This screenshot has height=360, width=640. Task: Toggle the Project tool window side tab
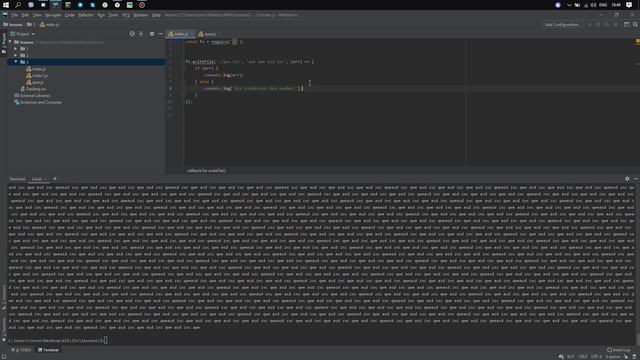[x=4, y=43]
